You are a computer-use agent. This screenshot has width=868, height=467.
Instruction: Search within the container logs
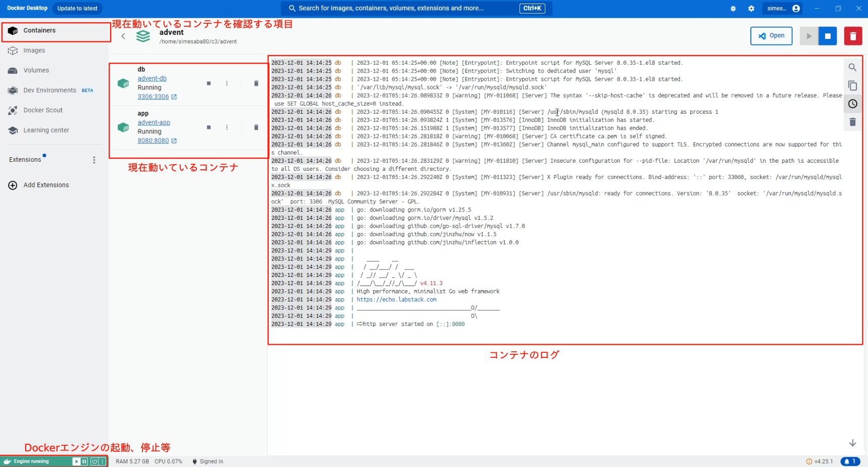pyautogui.click(x=852, y=67)
